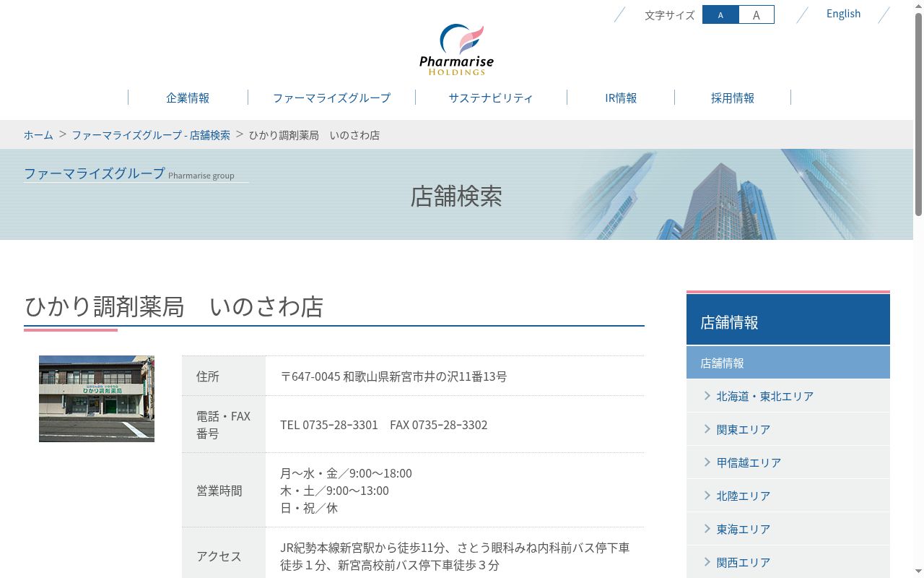The height and width of the screenshot is (578, 924).
Task: Click chevron beside 関東エリア
Action: 707,428
